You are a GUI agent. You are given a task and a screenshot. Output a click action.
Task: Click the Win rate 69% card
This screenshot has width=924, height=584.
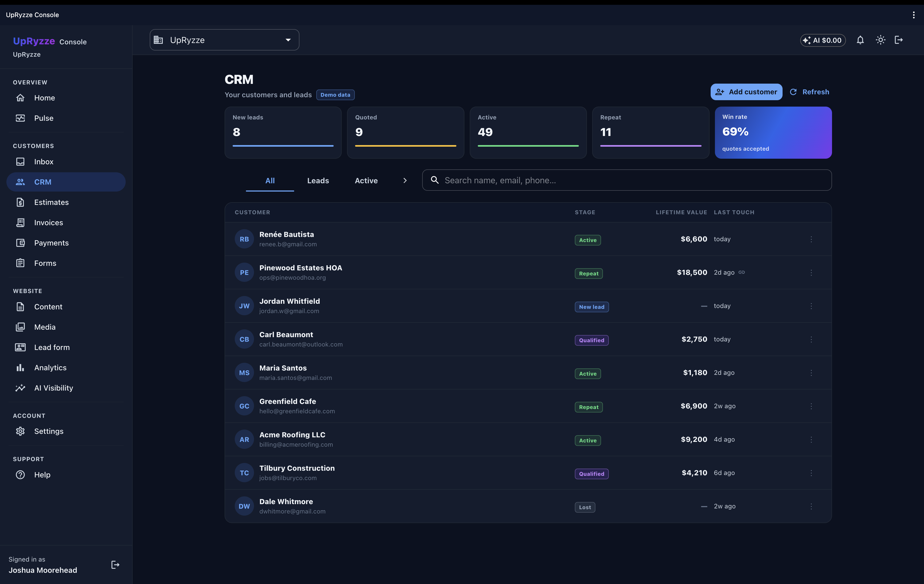pyautogui.click(x=773, y=133)
